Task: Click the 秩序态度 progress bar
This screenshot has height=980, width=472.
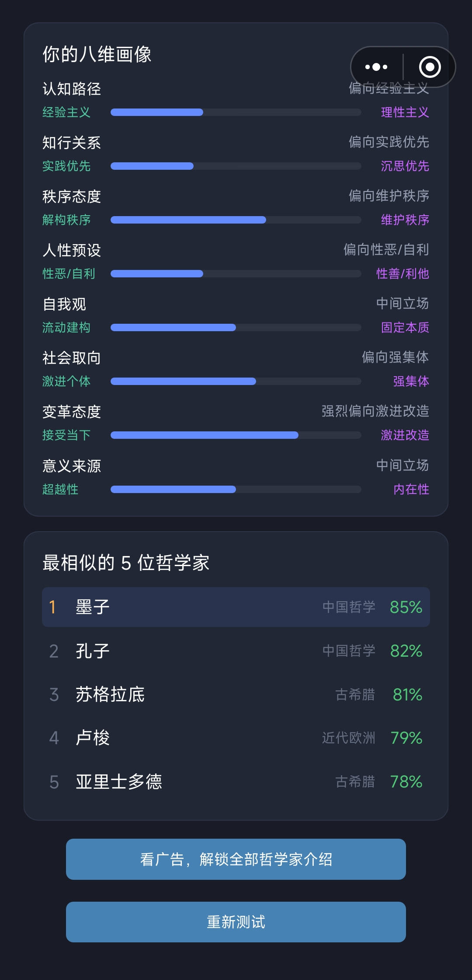Action: pos(236,220)
